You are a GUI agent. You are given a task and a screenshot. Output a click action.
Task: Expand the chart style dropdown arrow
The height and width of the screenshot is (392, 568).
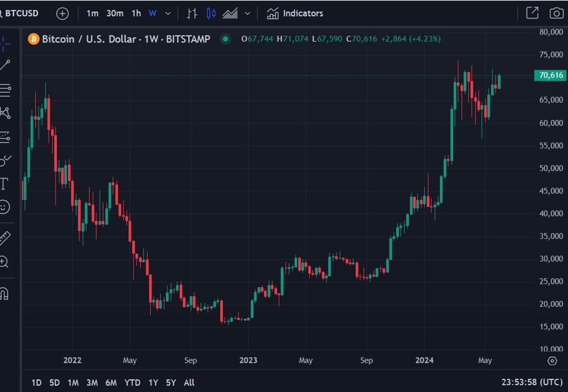pyautogui.click(x=248, y=13)
